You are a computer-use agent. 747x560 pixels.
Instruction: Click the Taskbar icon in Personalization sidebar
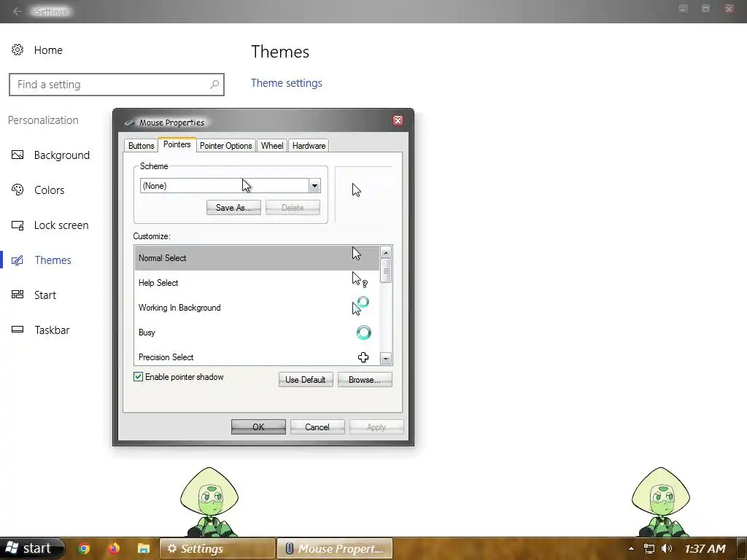pos(18,330)
